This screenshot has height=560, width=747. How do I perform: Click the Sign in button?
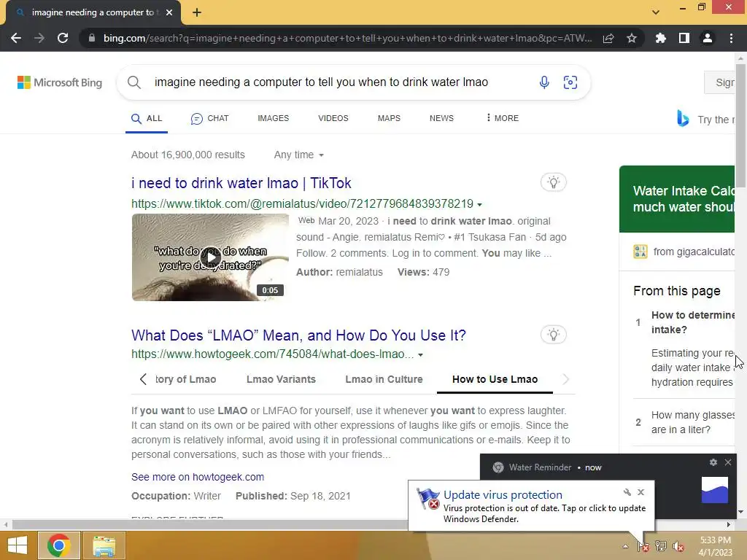point(720,82)
